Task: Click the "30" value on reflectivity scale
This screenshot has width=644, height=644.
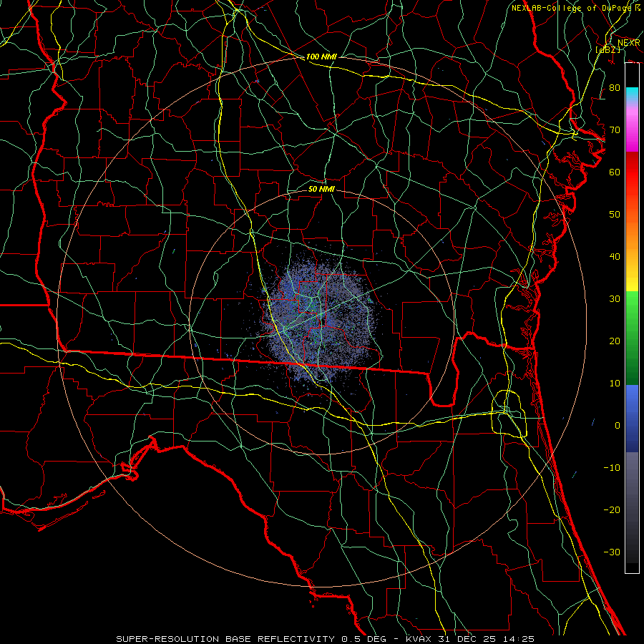Action: [615, 298]
